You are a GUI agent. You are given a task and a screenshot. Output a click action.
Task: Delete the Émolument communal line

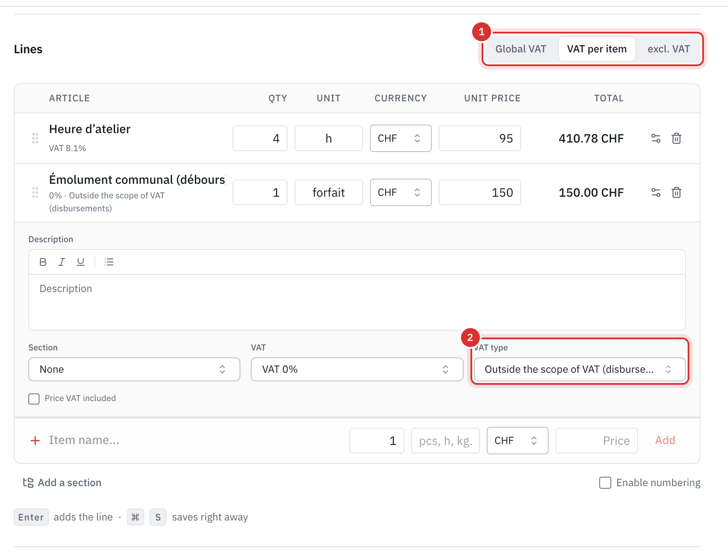[676, 192]
